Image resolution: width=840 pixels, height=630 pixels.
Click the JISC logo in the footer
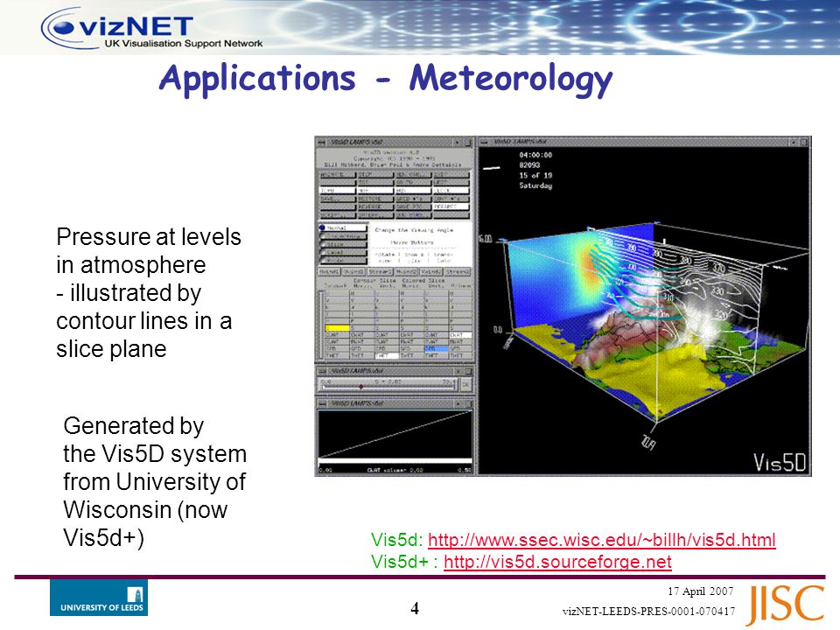pyautogui.click(x=785, y=605)
